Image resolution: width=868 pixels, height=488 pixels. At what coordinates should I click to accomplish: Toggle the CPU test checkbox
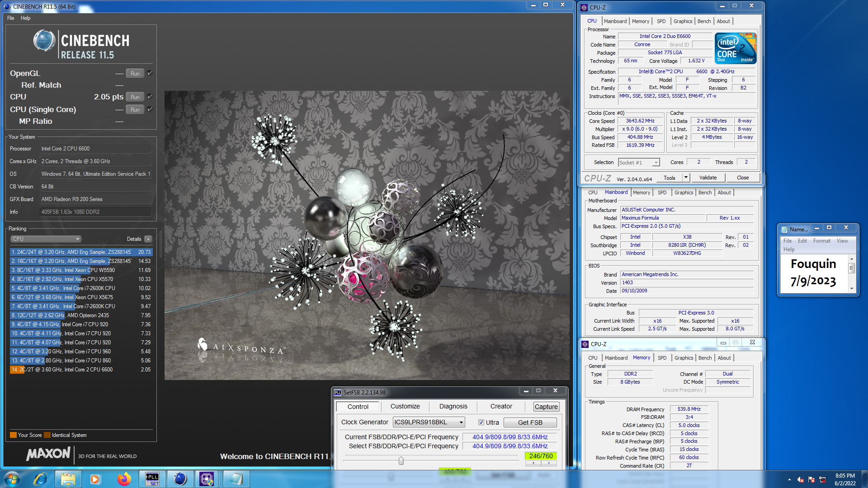click(150, 96)
